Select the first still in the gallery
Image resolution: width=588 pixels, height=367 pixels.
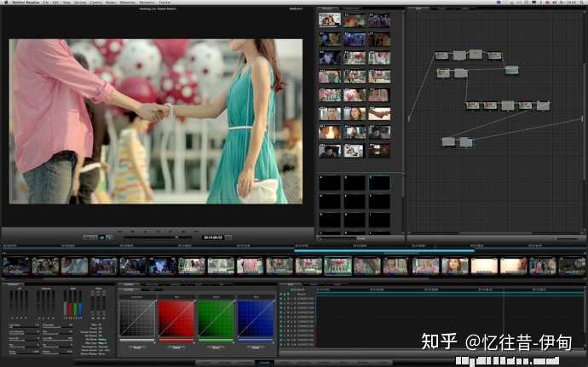coord(330,20)
